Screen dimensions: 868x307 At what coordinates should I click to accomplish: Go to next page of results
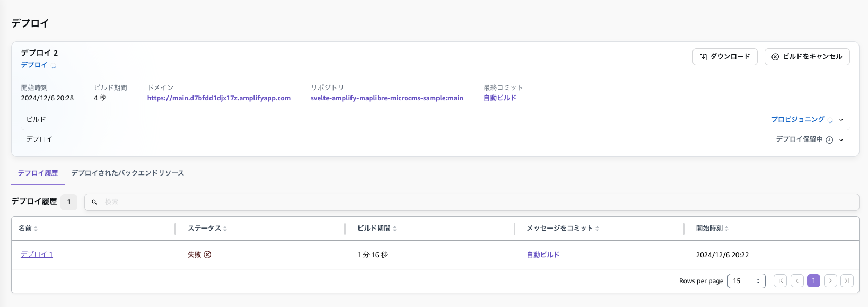coord(830,281)
